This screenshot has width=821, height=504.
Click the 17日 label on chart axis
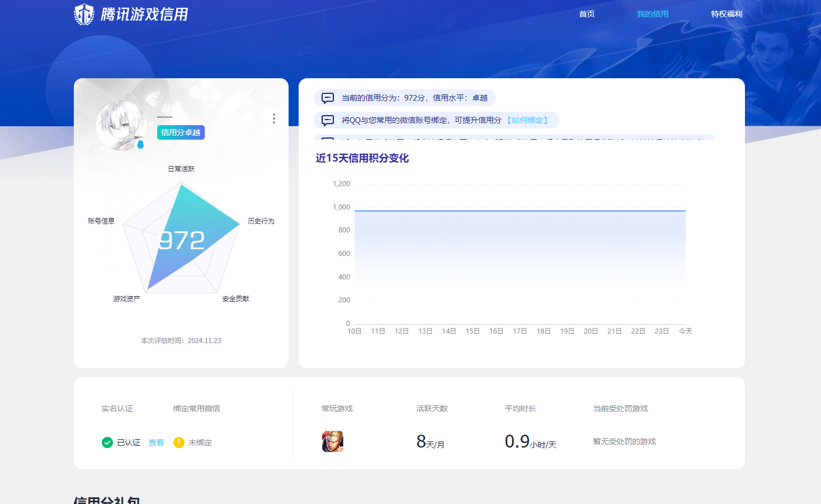tap(520, 331)
